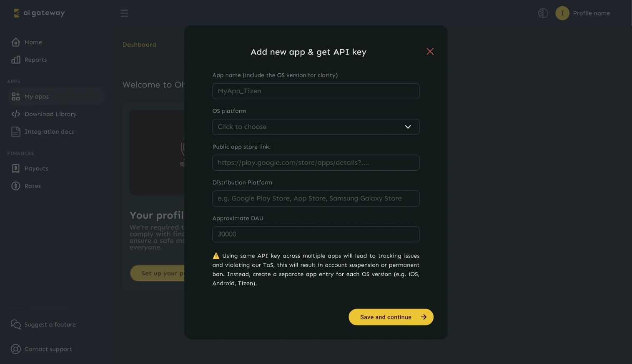Close the Add new app dialog
Viewport: 632px width, 364px height.
coord(430,51)
